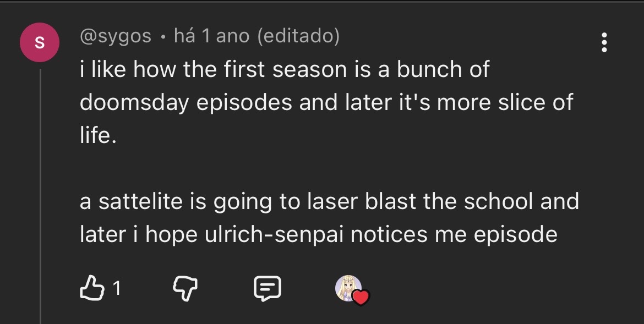Click the like count number 1
This screenshot has width=644, height=324.
[x=117, y=288]
